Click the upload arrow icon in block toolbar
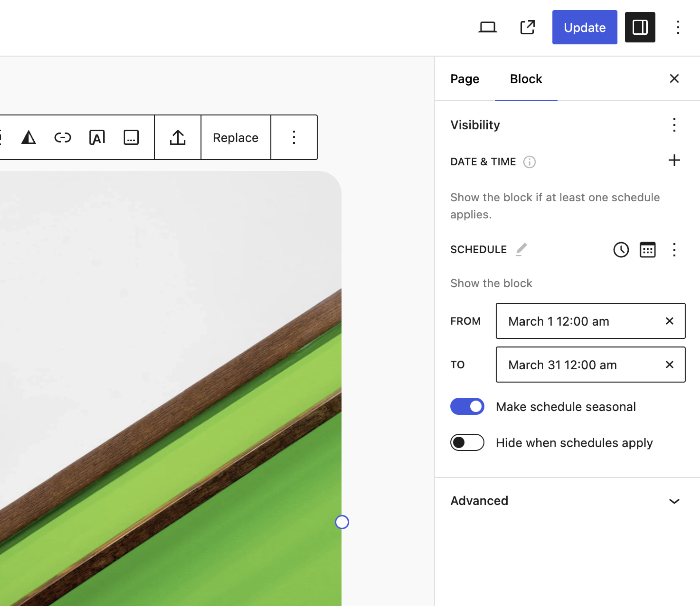This screenshot has height=606, width=700. [178, 137]
